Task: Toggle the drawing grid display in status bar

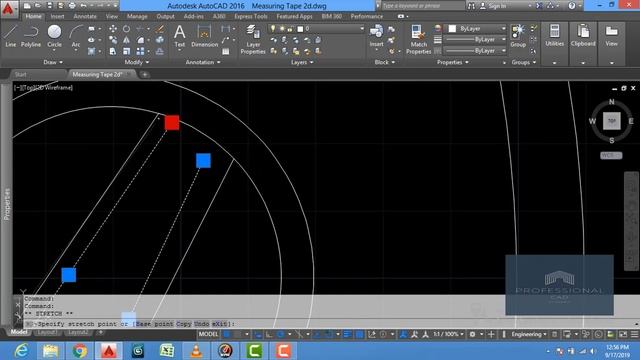Action: point(227,334)
